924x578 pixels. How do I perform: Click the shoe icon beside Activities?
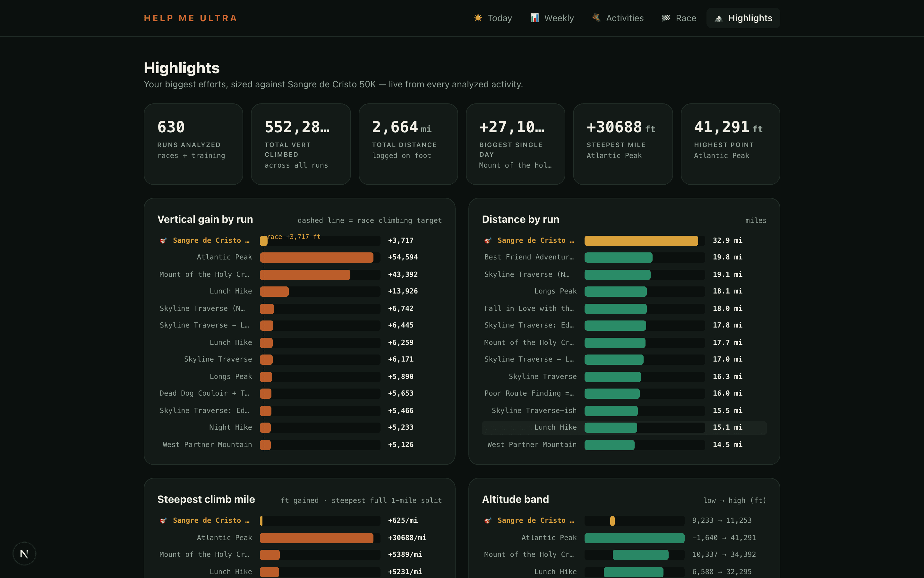596,18
